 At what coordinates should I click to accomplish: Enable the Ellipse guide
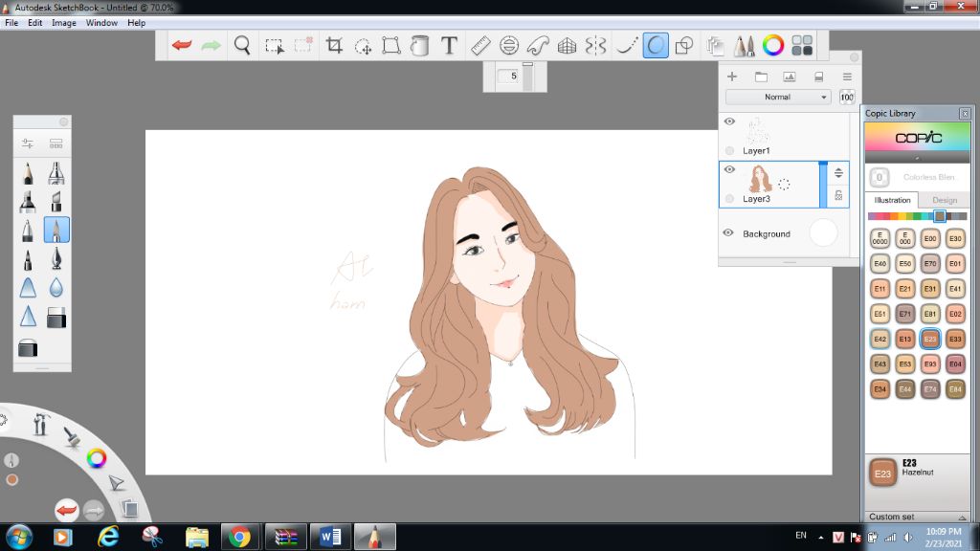click(x=509, y=45)
